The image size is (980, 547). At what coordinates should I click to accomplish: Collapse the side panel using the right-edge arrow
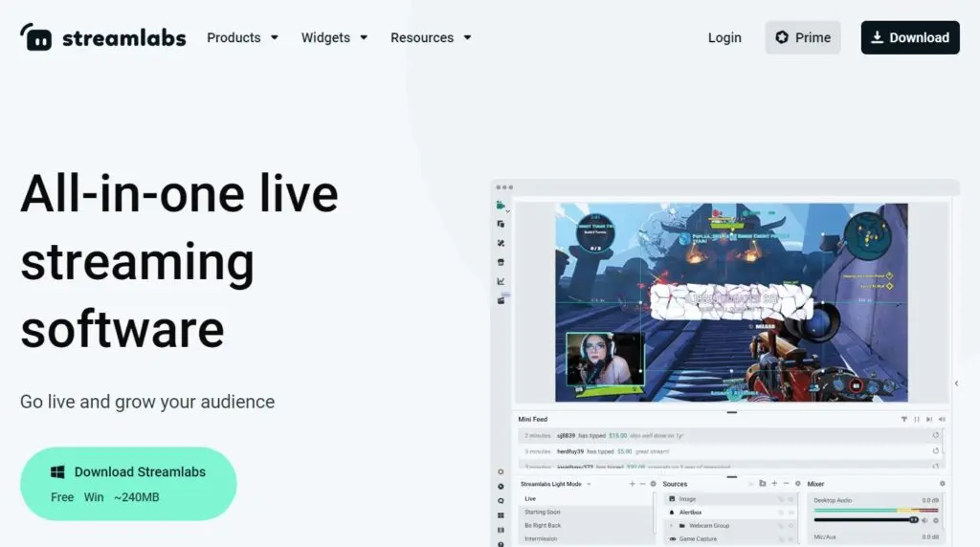tap(956, 383)
